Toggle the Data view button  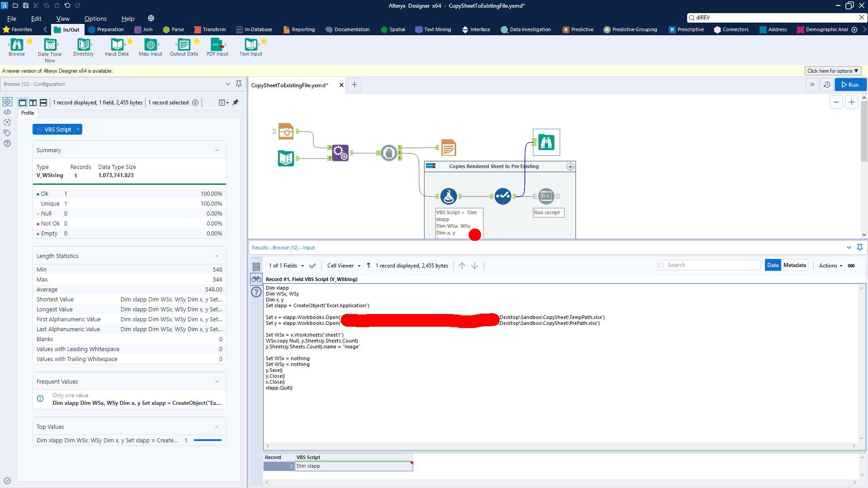(x=773, y=265)
